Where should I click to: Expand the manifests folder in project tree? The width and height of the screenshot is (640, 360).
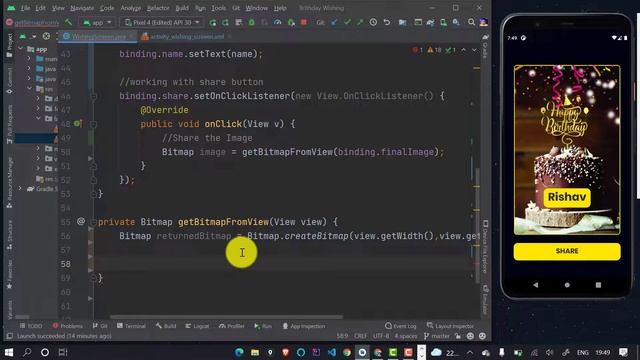[29, 59]
